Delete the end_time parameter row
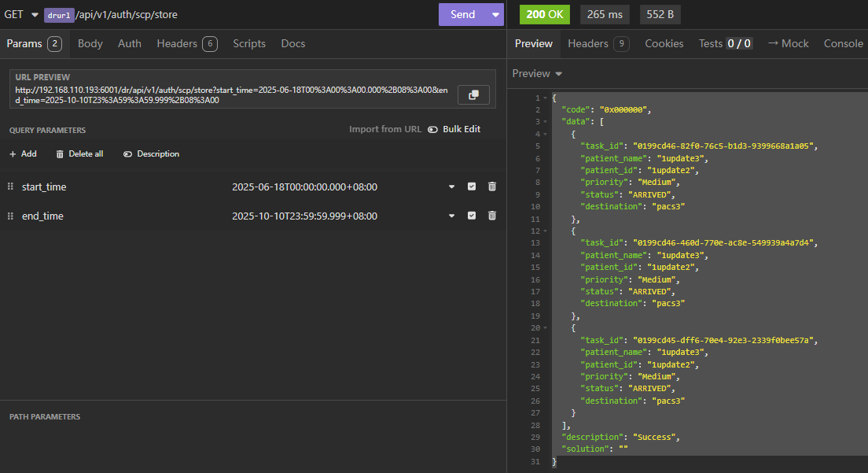This screenshot has width=868, height=473. click(492, 216)
